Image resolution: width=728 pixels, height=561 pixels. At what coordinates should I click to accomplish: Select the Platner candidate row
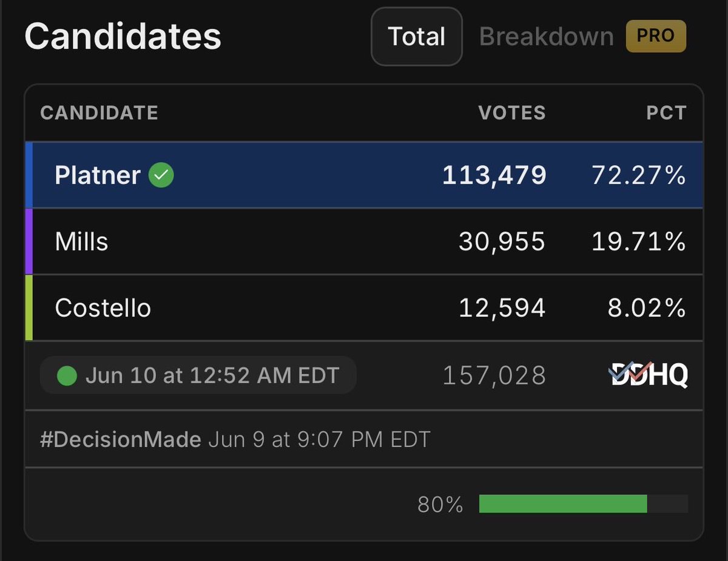click(364, 175)
